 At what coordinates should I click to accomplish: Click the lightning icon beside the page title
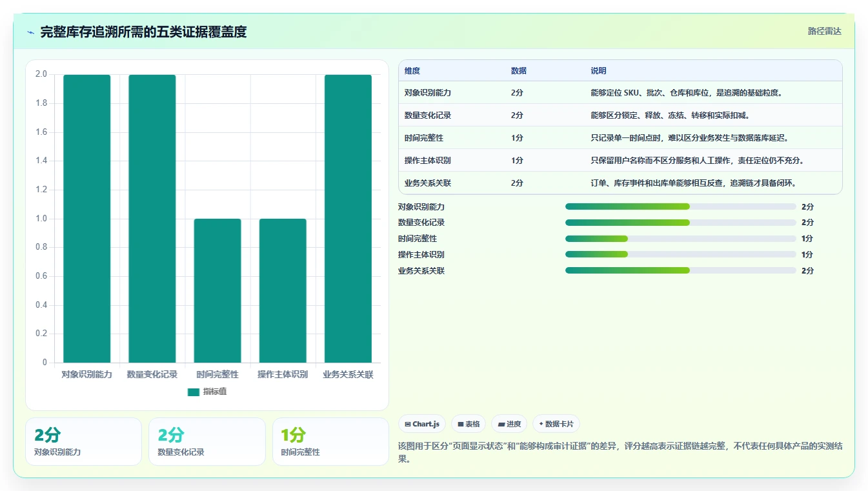31,32
